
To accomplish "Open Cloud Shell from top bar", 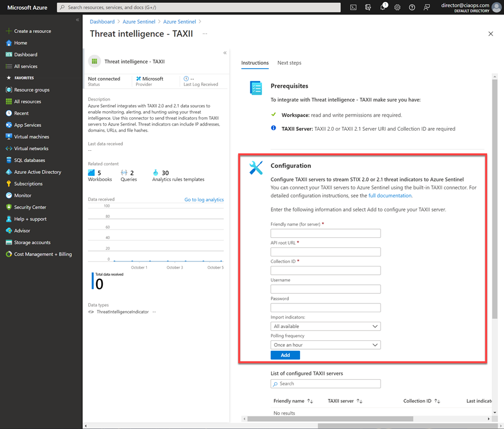I will click(353, 7).
